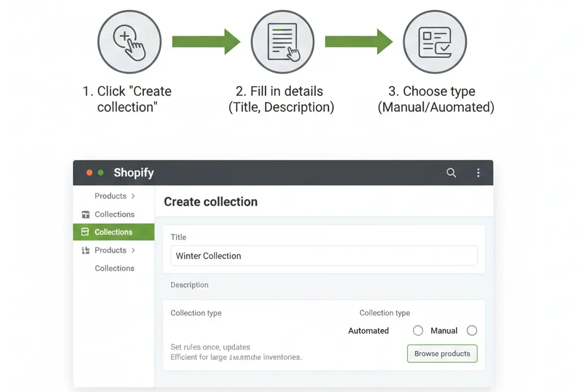Click the Create collection heading
580x392 pixels.
tap(211, 202)
